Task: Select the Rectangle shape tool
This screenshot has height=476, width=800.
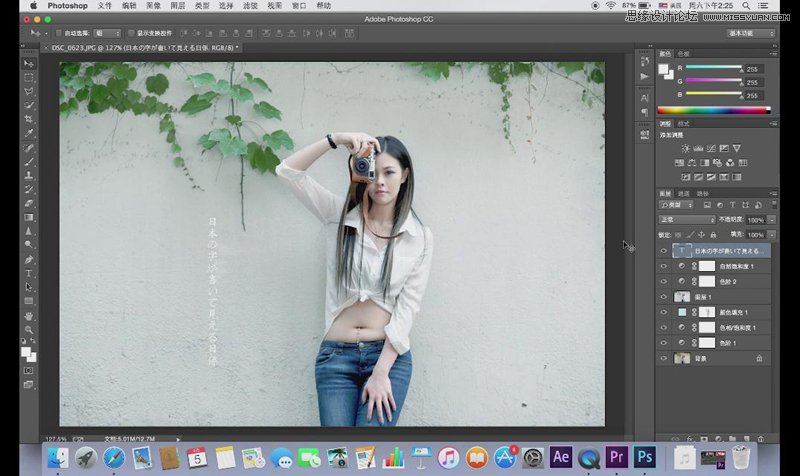Action: pos(29,300)
